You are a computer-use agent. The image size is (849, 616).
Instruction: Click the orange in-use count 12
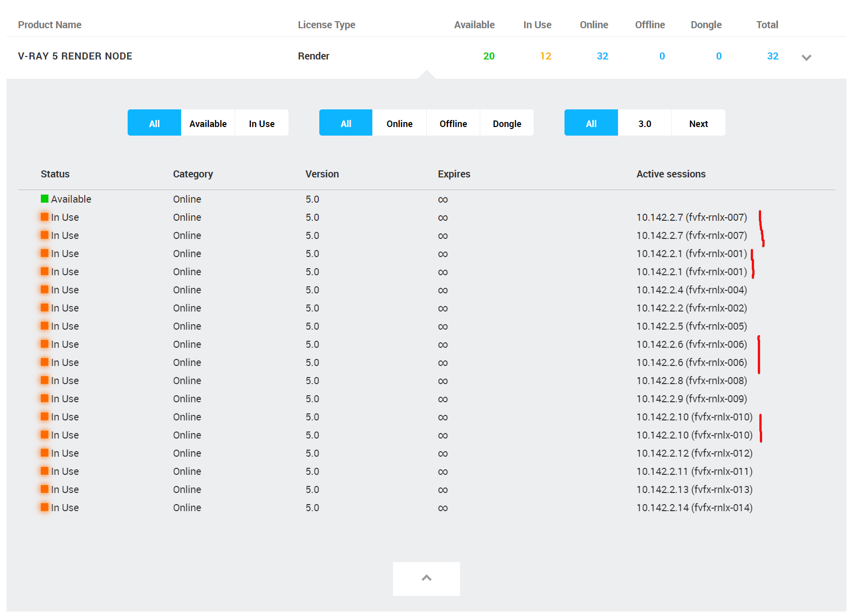pos(546,56)
